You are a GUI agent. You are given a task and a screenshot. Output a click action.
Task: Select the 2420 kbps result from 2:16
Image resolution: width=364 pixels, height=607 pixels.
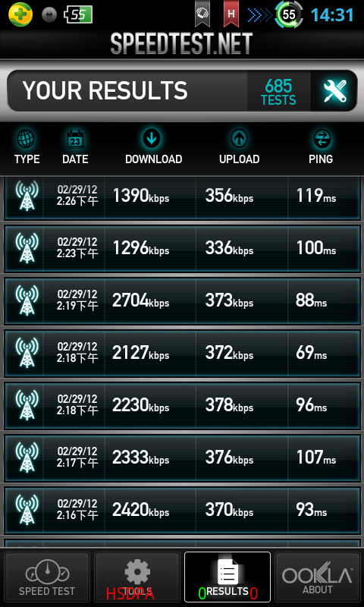click(x=182, y=510)
